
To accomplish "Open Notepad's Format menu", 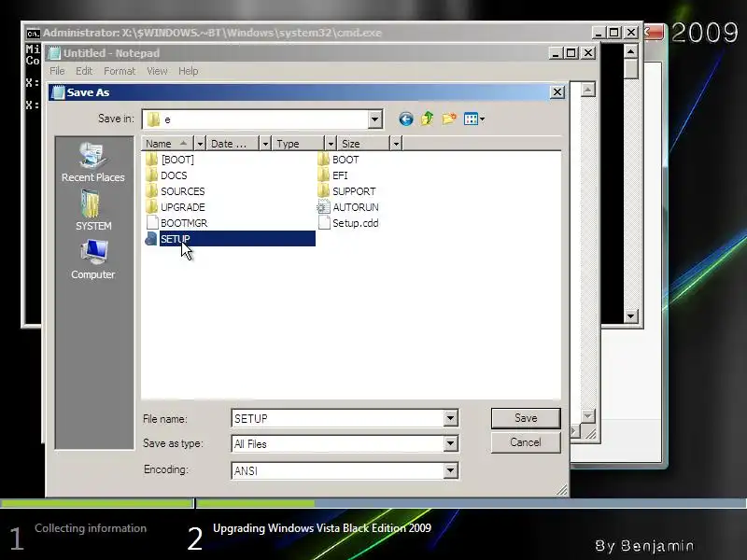I will (x=120, y=71).
